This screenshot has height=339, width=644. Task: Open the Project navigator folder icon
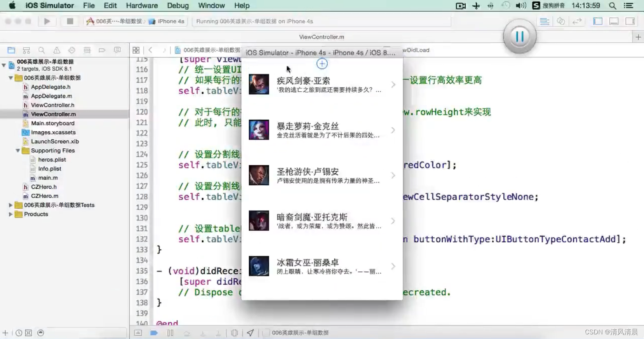click(11, 50)
